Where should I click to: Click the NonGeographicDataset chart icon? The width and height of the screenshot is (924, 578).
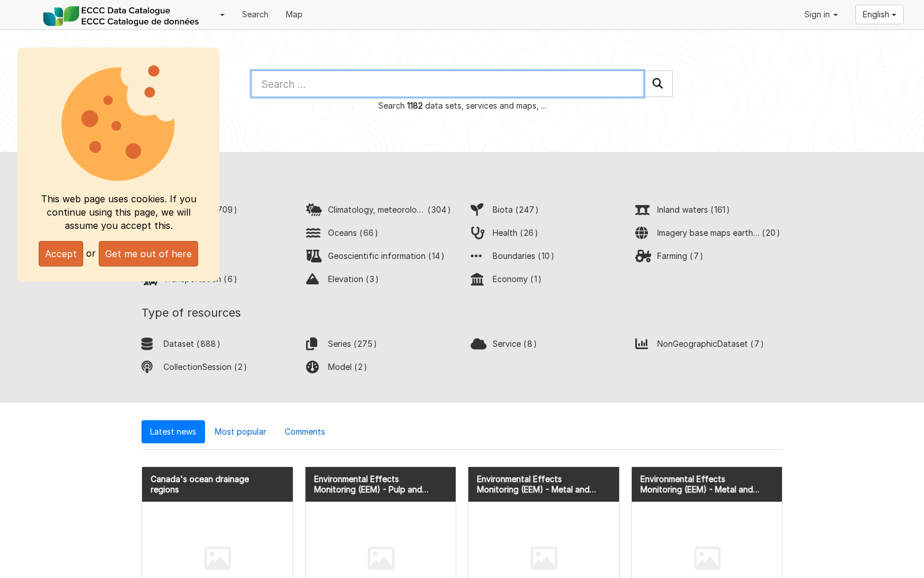pos(642,344)
